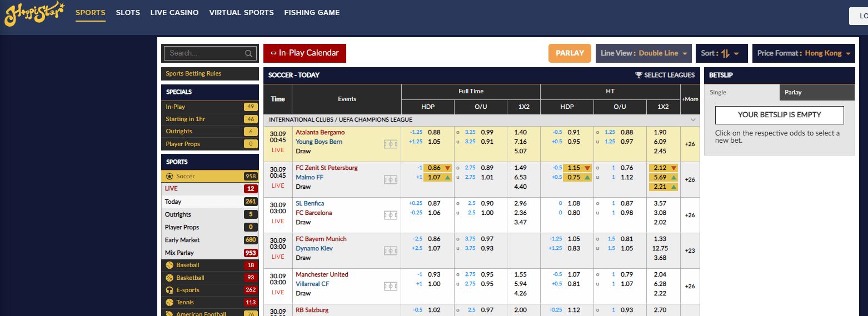Viewport: 868px width, 316px height.
Task: Expand +26 markets for SL Benfica
Action: pyautogui.click(x=690, y=215)
